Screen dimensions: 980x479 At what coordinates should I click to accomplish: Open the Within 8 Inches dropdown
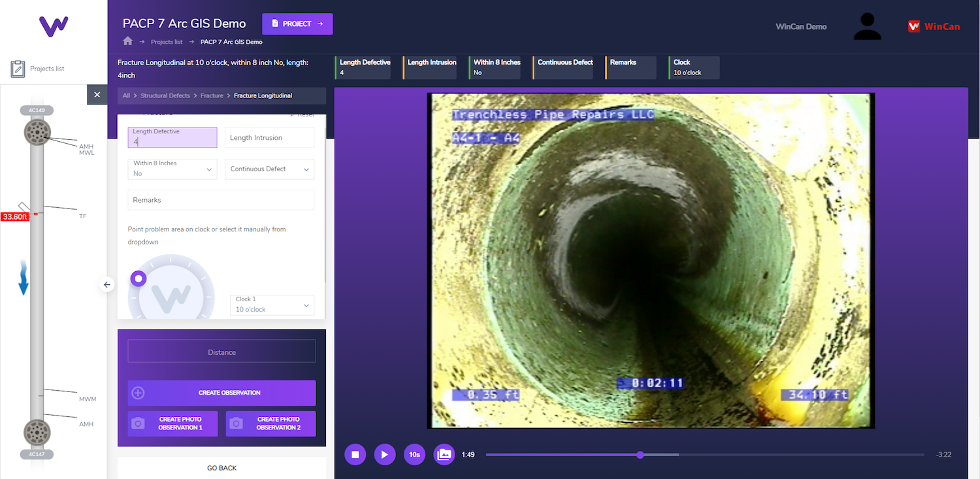(x=172, y=169)
